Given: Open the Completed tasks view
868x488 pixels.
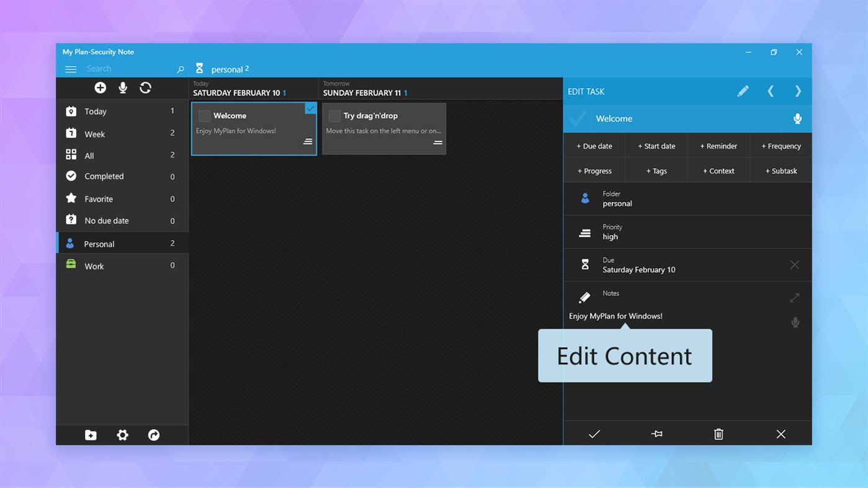Looking at the screenshot, I should pyautogui.click(x=103, y=176).
